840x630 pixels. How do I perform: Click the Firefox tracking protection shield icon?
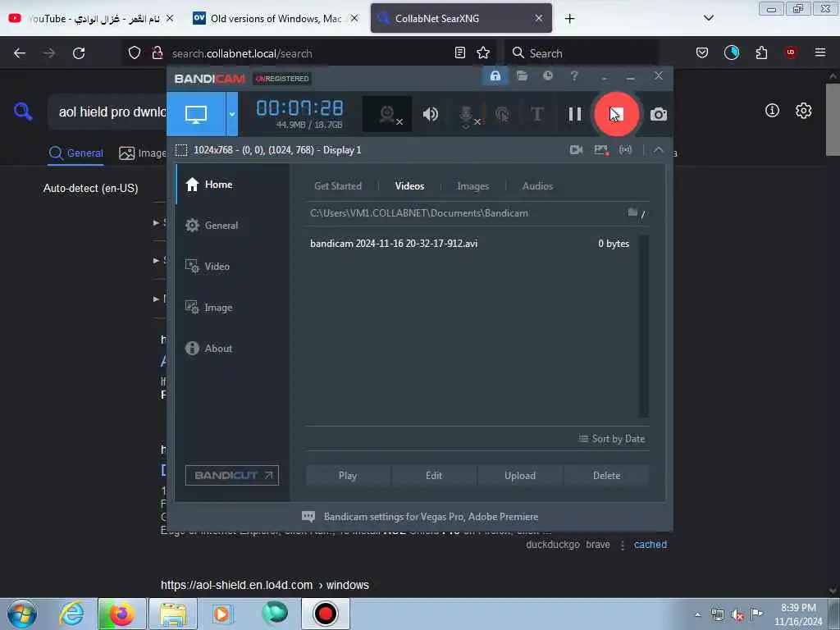coord(135,53)
